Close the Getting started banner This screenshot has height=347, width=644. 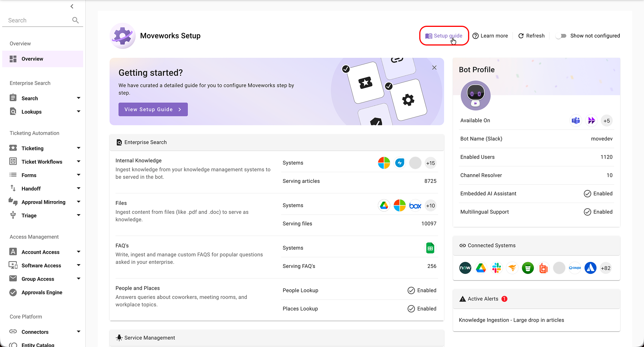(434, 68)
